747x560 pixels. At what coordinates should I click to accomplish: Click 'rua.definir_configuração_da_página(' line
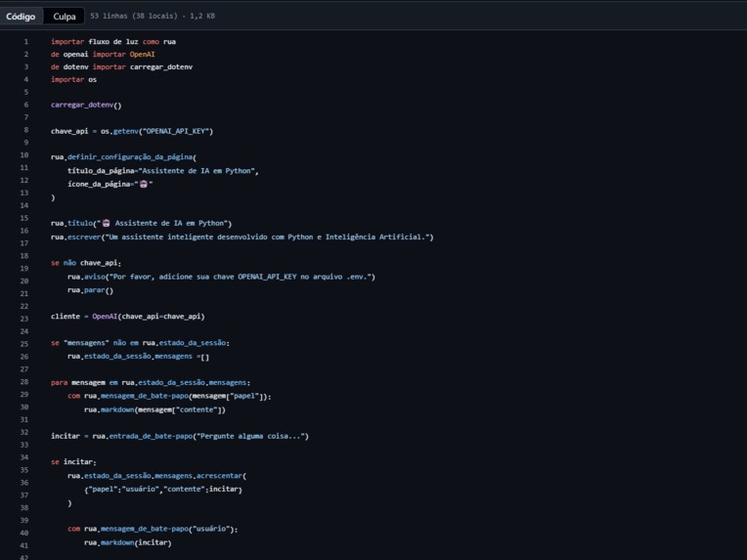[123, 157]
